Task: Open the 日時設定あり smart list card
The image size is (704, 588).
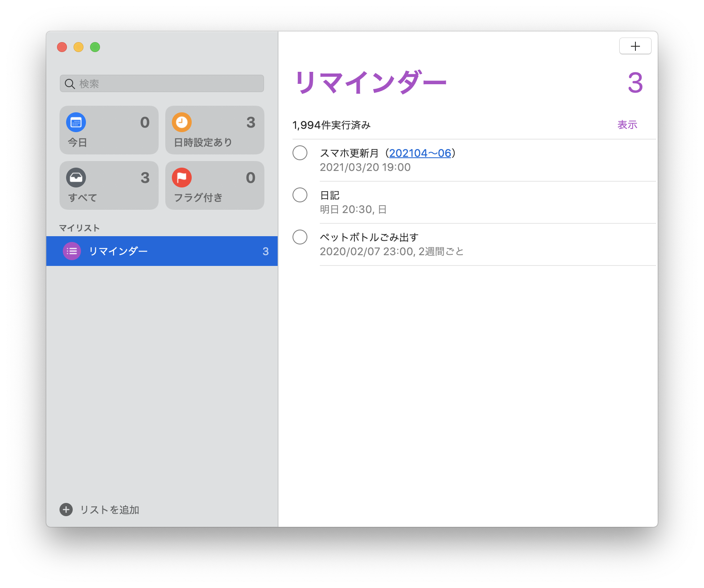Action: coord(215,130)
